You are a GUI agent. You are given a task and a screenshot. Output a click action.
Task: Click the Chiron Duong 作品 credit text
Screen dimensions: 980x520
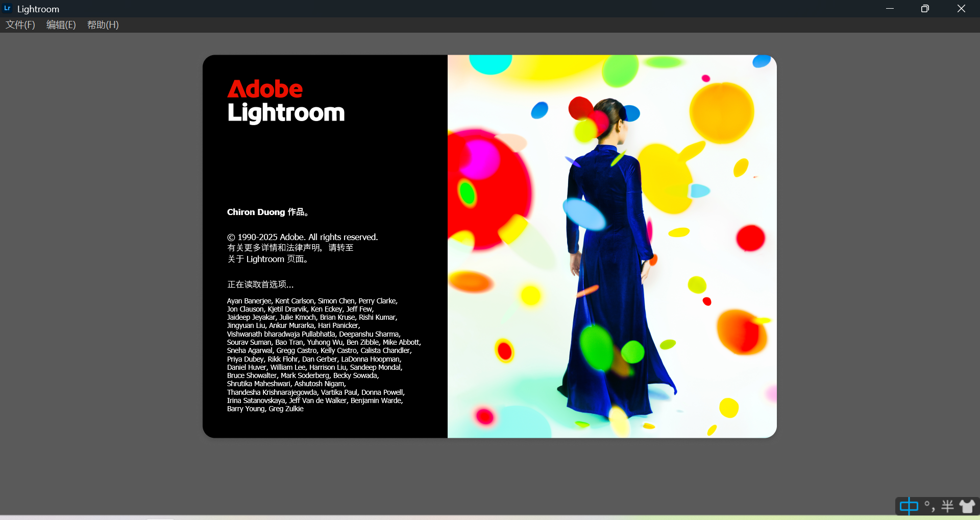click(268, 212)
